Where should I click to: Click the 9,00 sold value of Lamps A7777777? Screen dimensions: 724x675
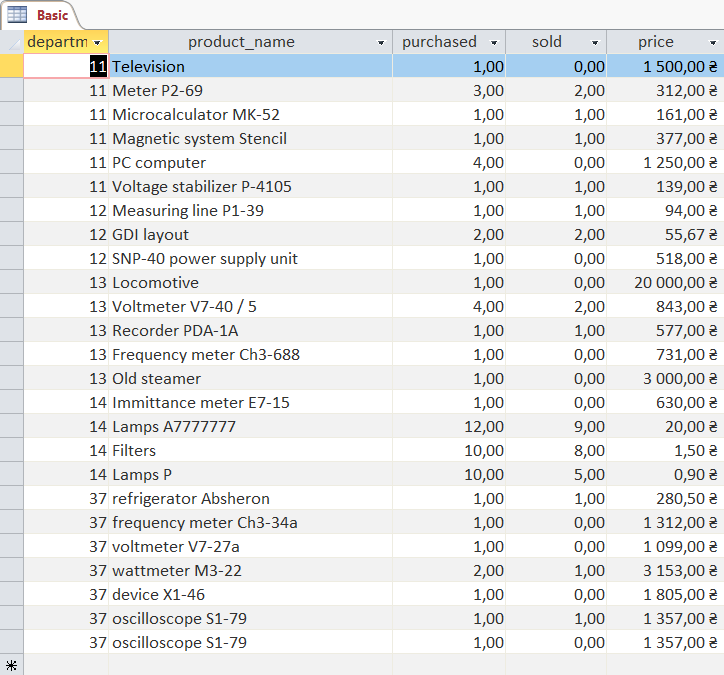click(556, 426)
